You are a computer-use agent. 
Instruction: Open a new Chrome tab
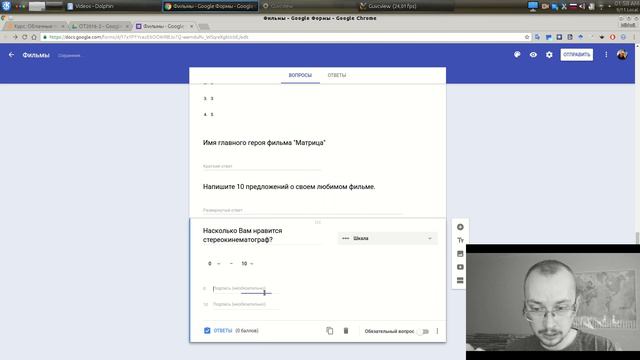[x=204, y=27]
